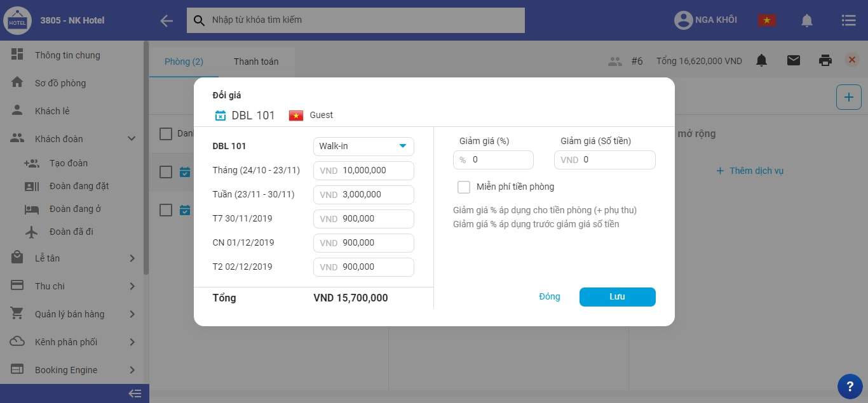Switch to the Thanh toán tab
The image size is (868, 403).
point(256,62)
